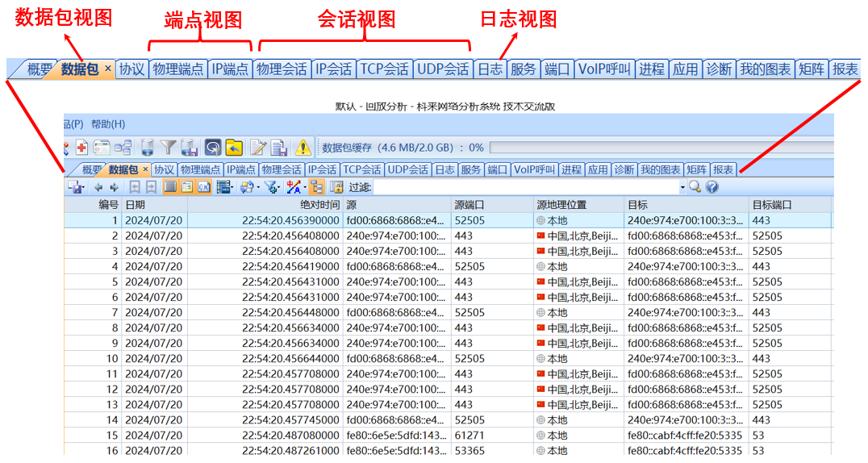The height and width of the screenshot is (463, 868).
Task: Click 中国,北京 location in row 11
Action: (578, 373)
